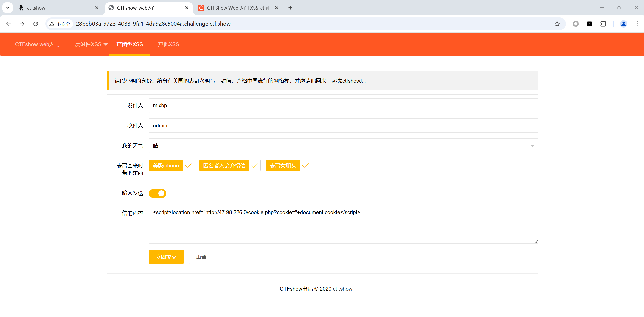The image size is (644, 317).
Task: Click the browser back arrow
Action: [8, 24]
